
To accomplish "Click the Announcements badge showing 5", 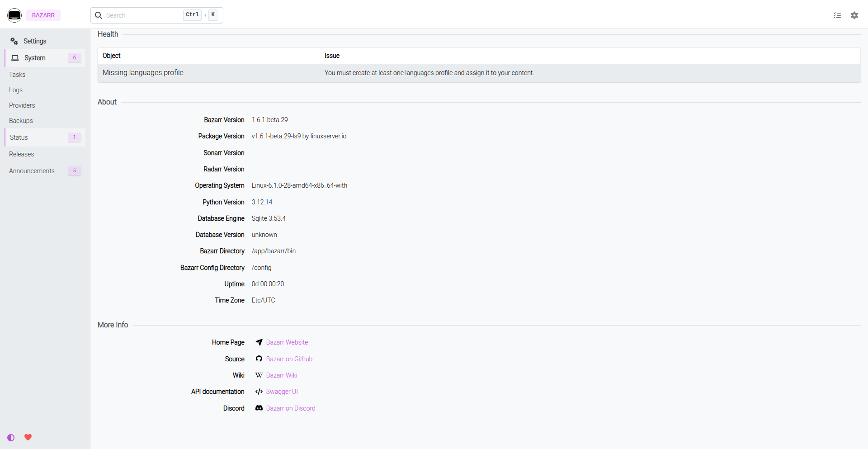I will pos(75,171).
